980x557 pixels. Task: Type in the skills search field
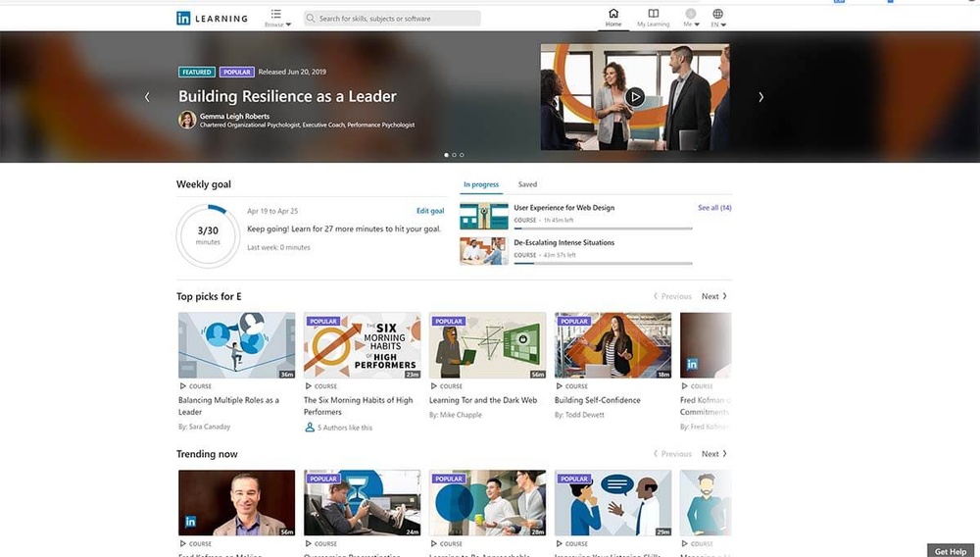click(x=397, y=19)
